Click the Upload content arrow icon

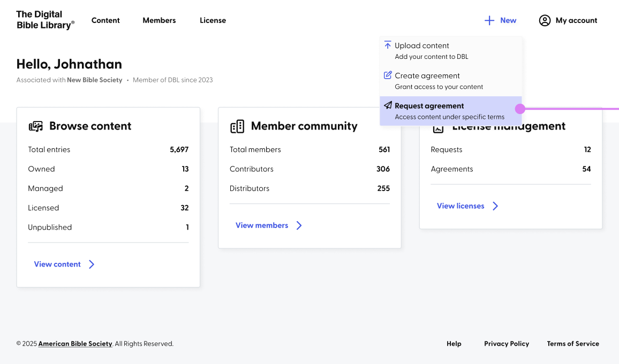click(388, 45)
